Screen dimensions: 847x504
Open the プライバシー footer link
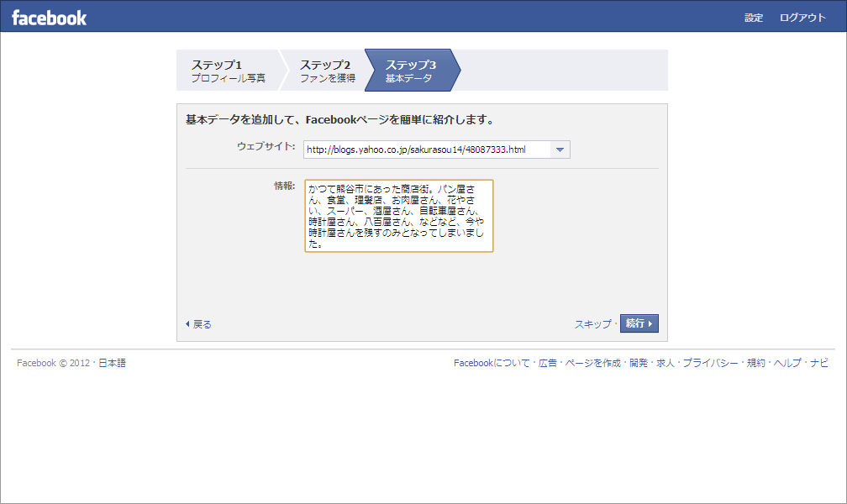710,363
